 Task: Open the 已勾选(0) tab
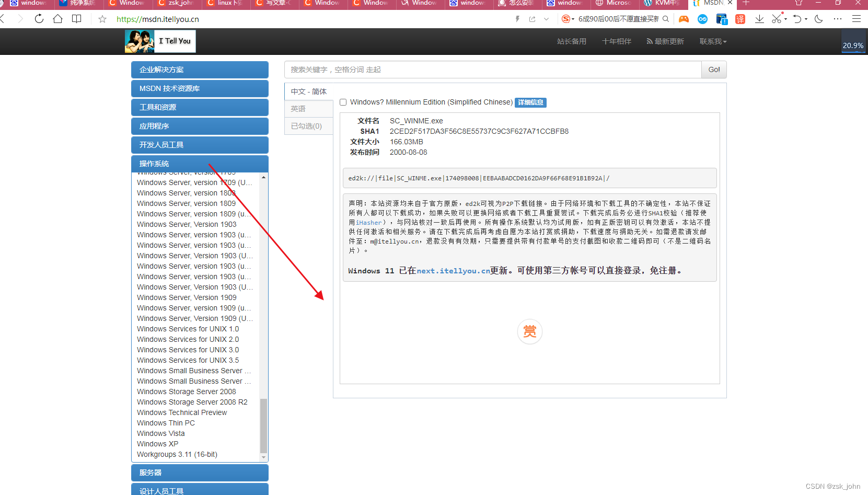309,126
